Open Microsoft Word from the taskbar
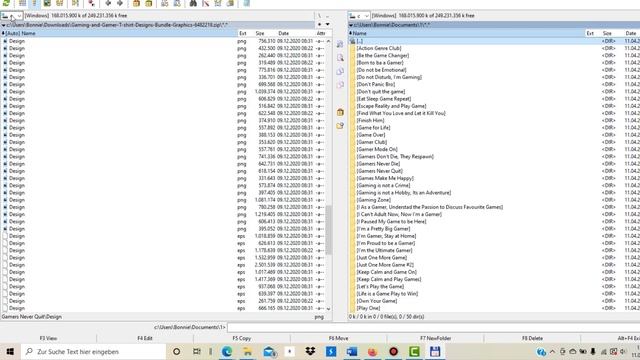This screenshot has height=360, width=640. (x=352, y=351)
